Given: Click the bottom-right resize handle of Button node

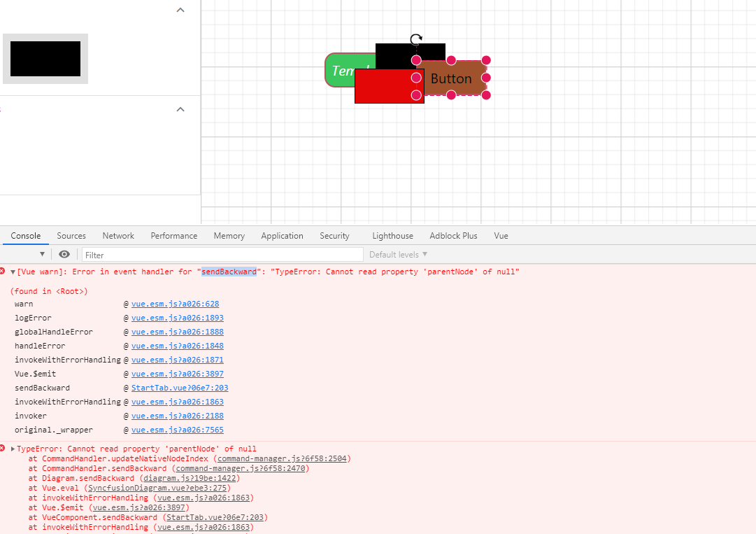Looking at the screenshot, I should pyautogui.click(x=486, y=95).
